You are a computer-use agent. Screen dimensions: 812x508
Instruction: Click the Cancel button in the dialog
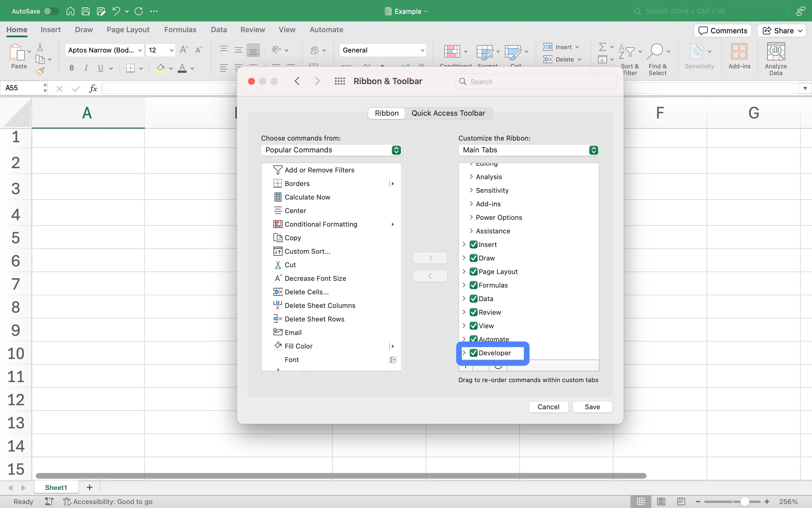click(548, 407)
